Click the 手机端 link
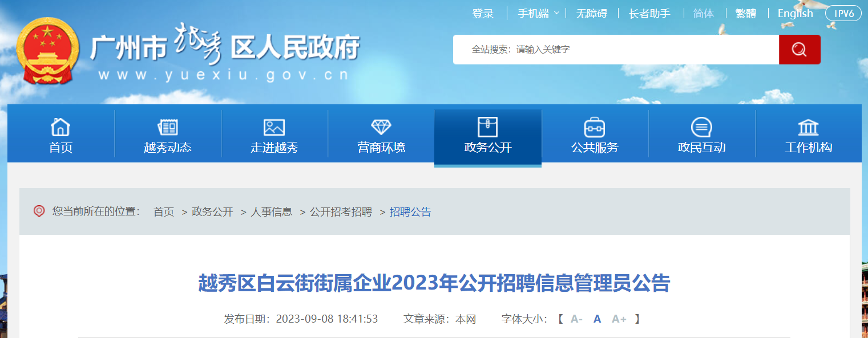 click(x=534, y=14)
